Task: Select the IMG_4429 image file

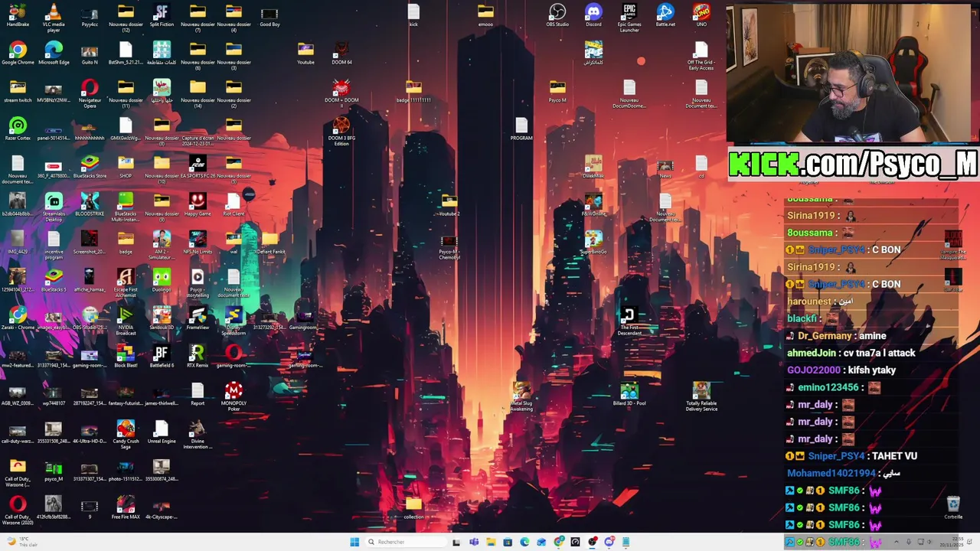Action: [18, 243]
